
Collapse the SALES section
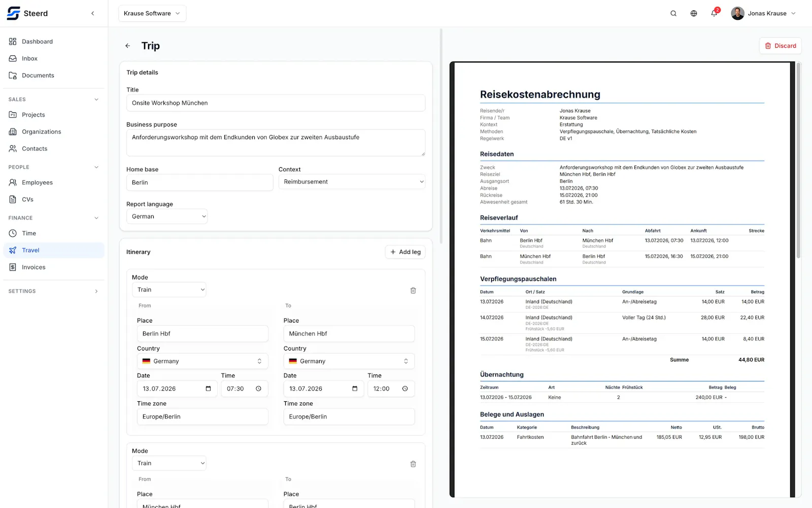click(54, 100)
